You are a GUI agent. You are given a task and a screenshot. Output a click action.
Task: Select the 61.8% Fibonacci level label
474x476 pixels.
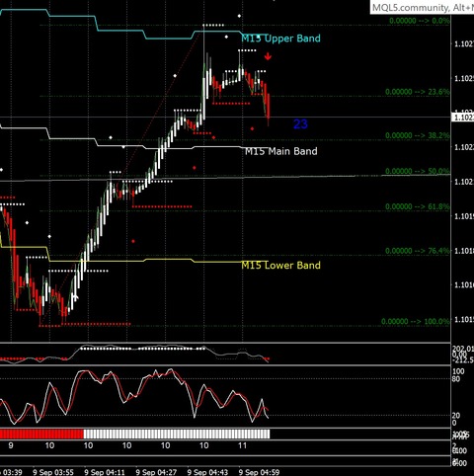pyautogui.click(x=417, y=206)
